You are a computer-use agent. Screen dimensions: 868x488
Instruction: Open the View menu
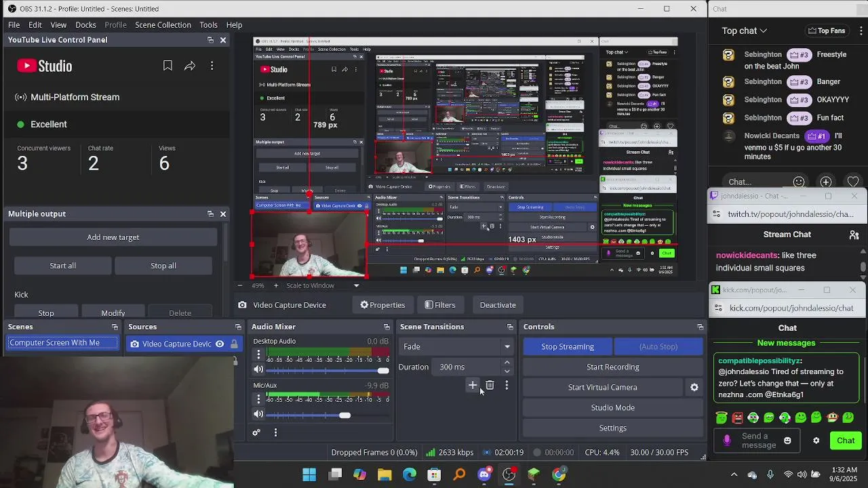[x=58, y=25]
